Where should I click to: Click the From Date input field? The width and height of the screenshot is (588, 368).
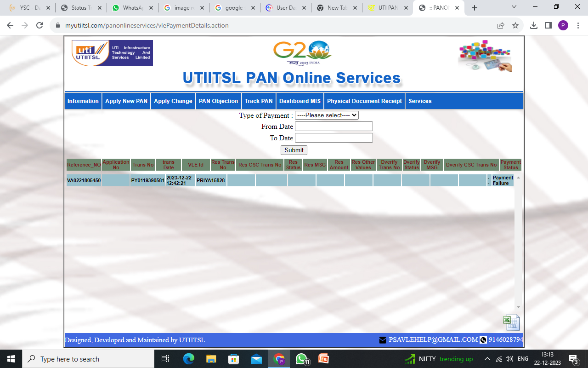pyautogui.click(x=334, y=126)
